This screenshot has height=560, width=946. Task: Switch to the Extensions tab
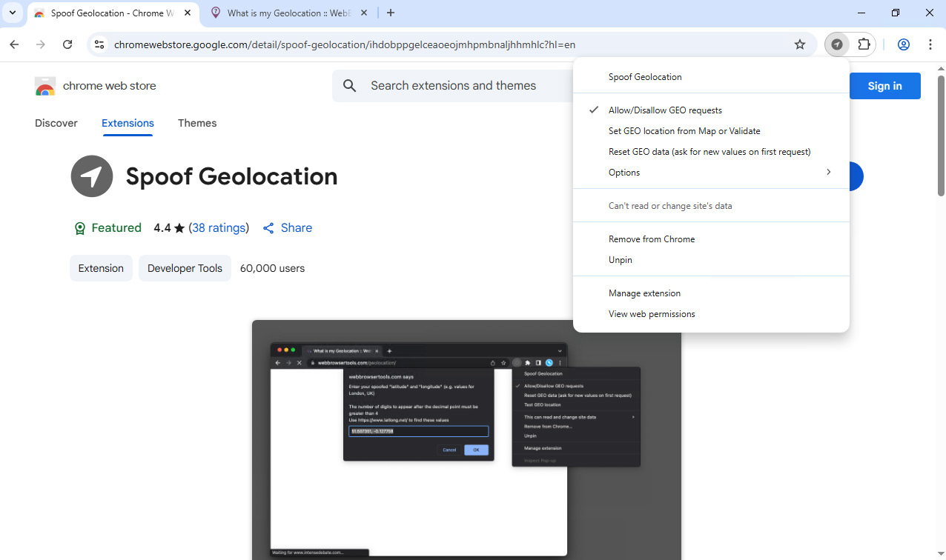pyautogui.click(x=128, y=123)
